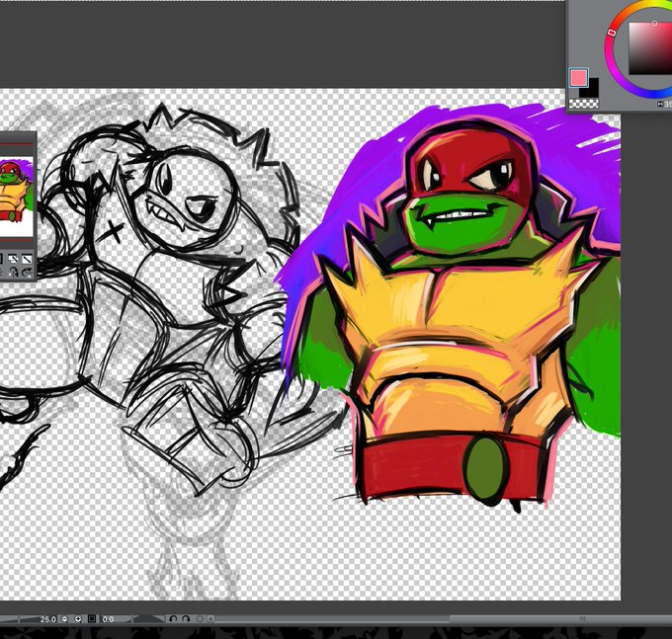Click the zoom out icon in canvas status bar
The image size is (672, 639).
pyautogui.click(x=64, y=619)
